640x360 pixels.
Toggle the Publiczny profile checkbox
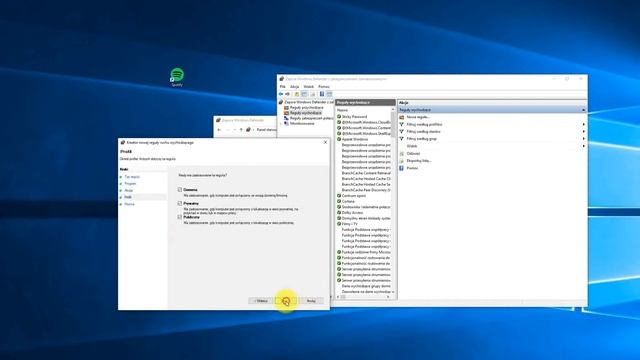coord(180,217)
